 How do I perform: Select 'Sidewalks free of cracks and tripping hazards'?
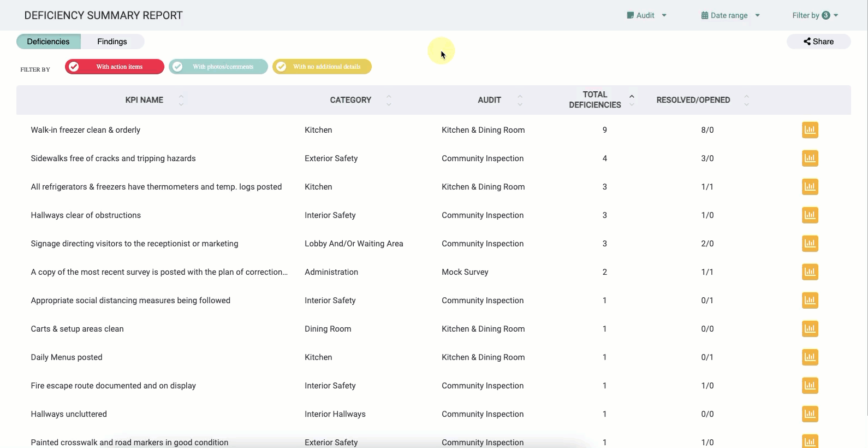pos(113,158)
